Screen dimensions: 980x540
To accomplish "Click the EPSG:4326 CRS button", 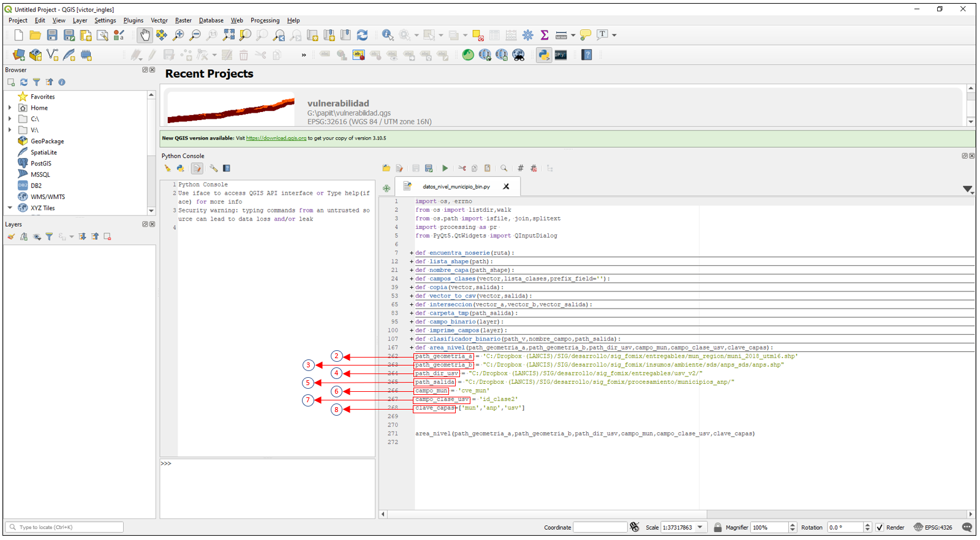I will tap(933, 527).
